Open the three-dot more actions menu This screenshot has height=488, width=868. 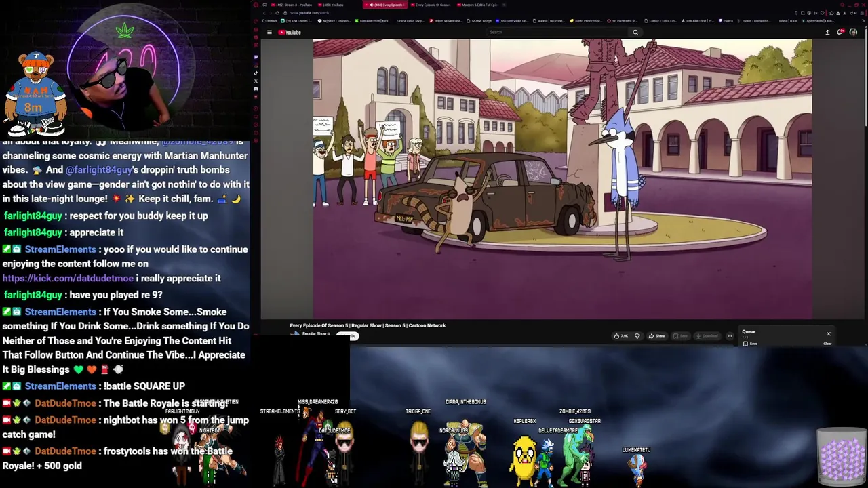730,336
